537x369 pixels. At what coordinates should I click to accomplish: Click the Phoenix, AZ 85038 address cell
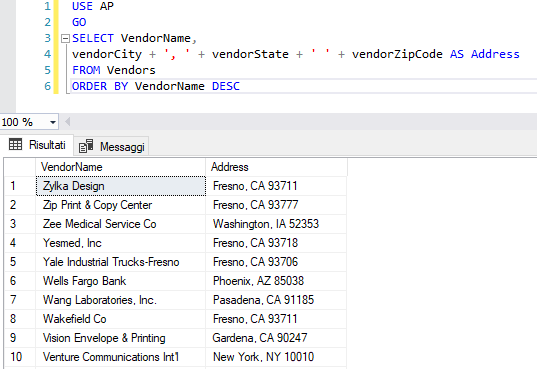(276, 281)
